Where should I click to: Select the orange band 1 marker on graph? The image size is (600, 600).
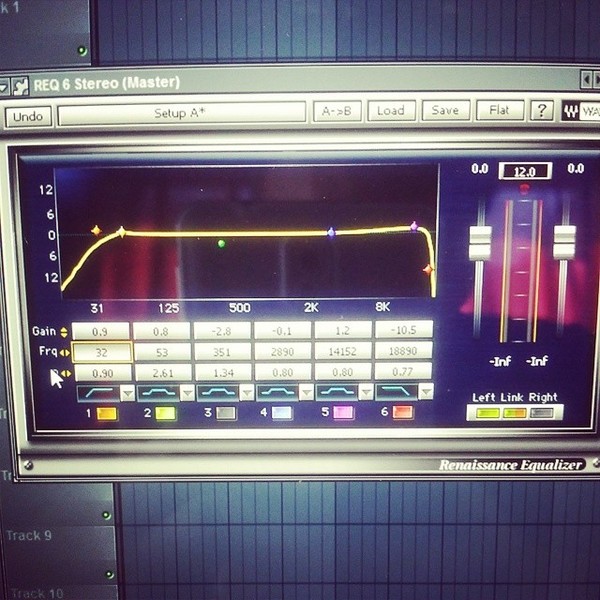point(96,230)
